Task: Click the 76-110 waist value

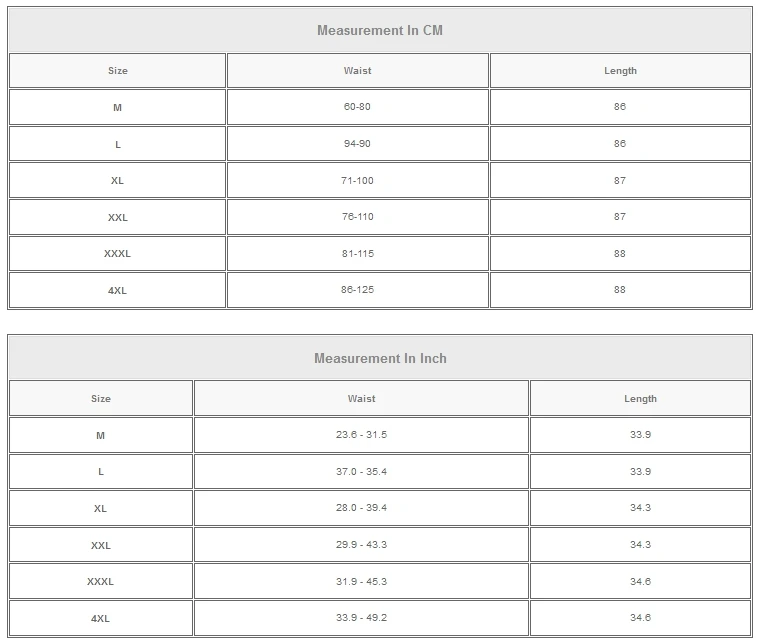Action: click(x=357, y=217)
